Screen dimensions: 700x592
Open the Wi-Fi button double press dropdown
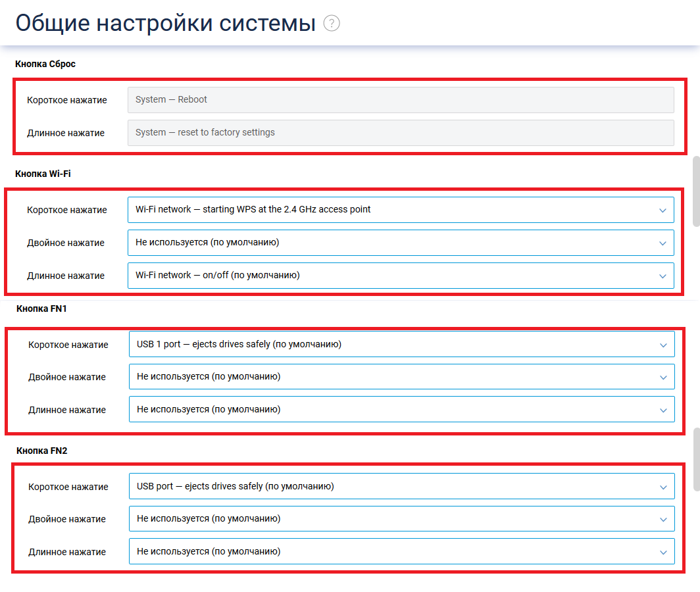[x=401, y=243]
